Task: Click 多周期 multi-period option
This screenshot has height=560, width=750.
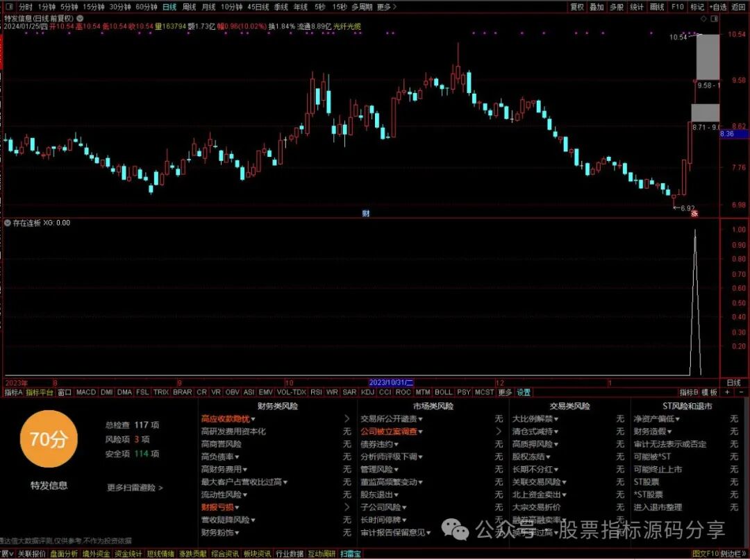Action: pos(362,7)
